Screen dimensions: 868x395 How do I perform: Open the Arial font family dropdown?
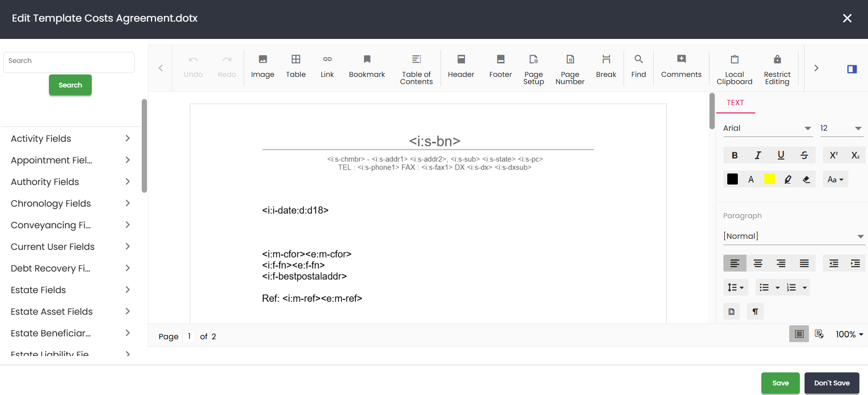pyautogui.click(x=768, y=128)
